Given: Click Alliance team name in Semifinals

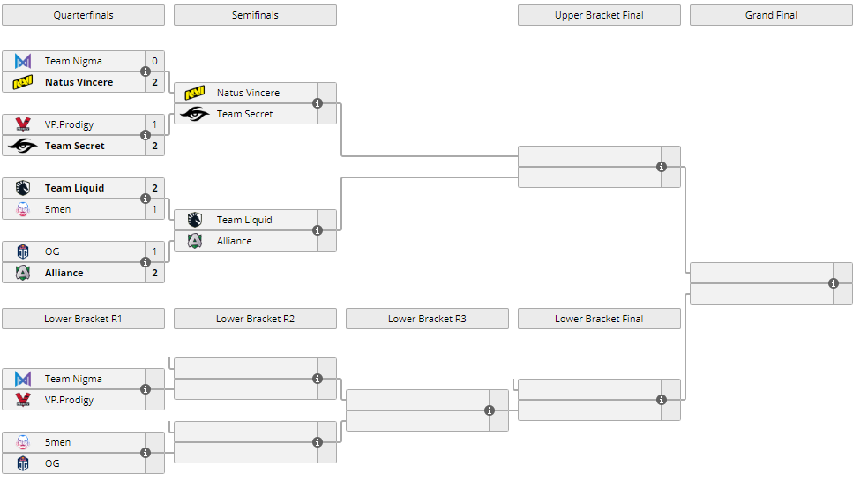Looking at the screenshot, I should (x=234, y=241).
